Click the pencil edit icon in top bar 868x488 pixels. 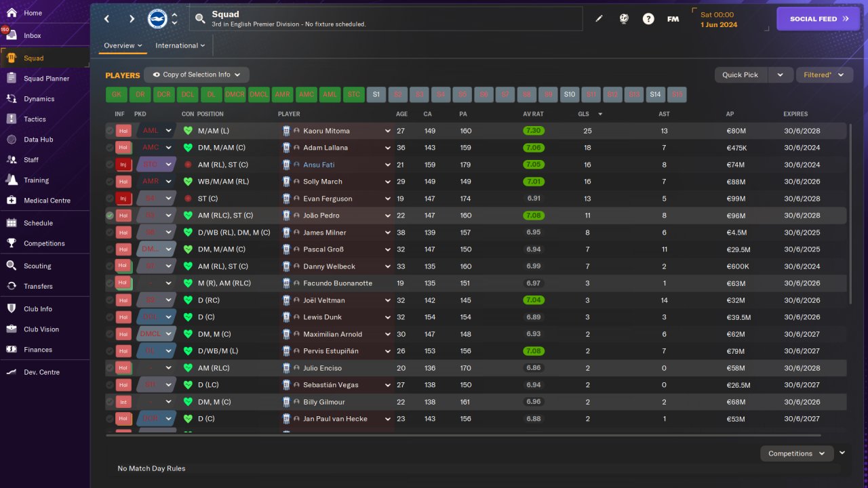coord(599,19)
